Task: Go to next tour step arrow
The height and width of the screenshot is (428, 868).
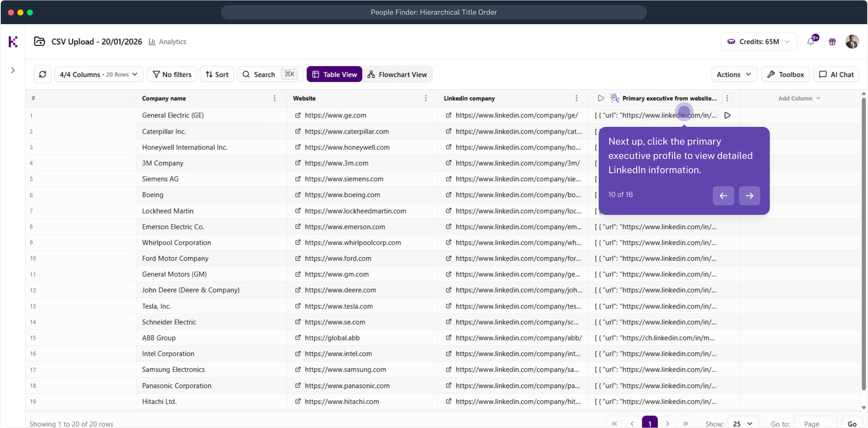Action: coord(750,196)
